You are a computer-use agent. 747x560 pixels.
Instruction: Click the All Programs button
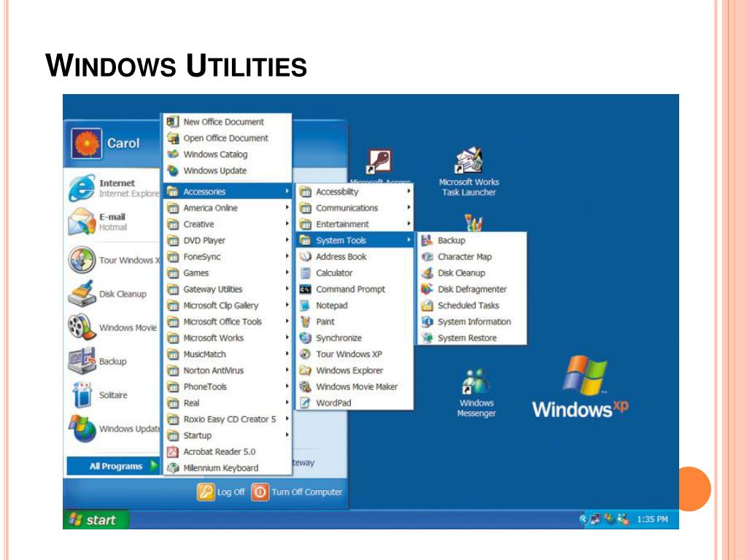113,466
